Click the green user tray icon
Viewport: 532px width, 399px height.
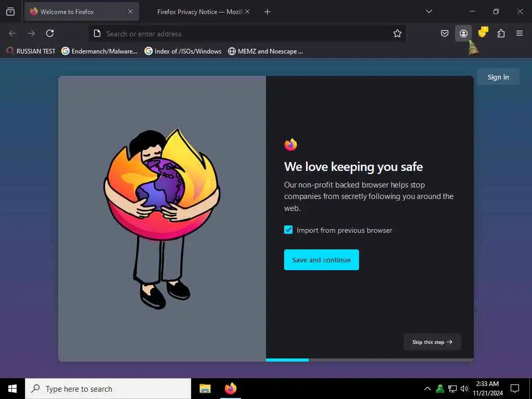point(440,389)
